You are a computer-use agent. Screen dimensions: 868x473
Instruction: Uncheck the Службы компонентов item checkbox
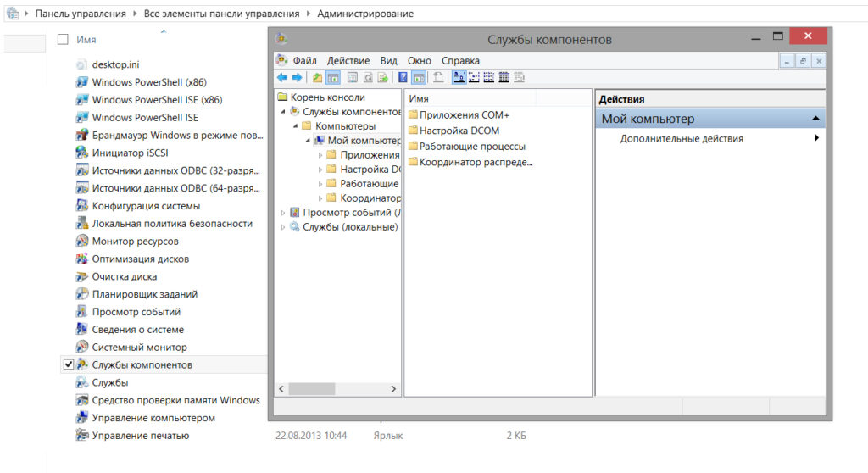[x=69, y=364]
